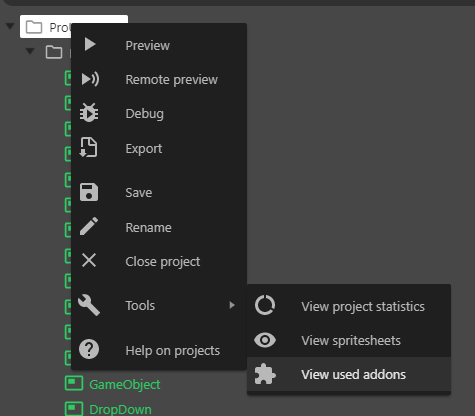Viewport: 475px width, 416px height.
Task: Click the project statistics circle icon
Action: [265, 305]
